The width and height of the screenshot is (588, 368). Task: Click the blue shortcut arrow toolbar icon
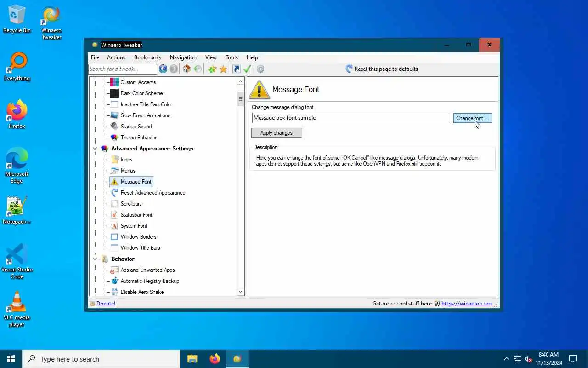(x=236, y=69)
